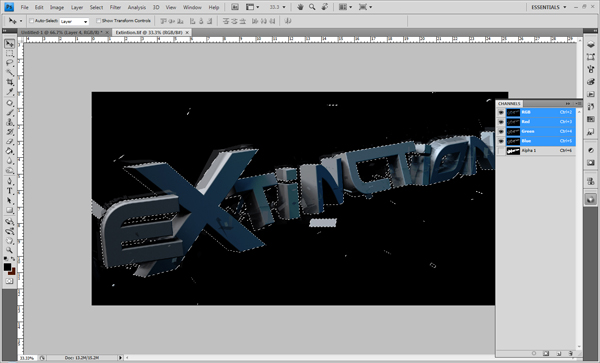Select the Crop tool
600x363 pixels.
pyautogui.click(x=10, y=82)
